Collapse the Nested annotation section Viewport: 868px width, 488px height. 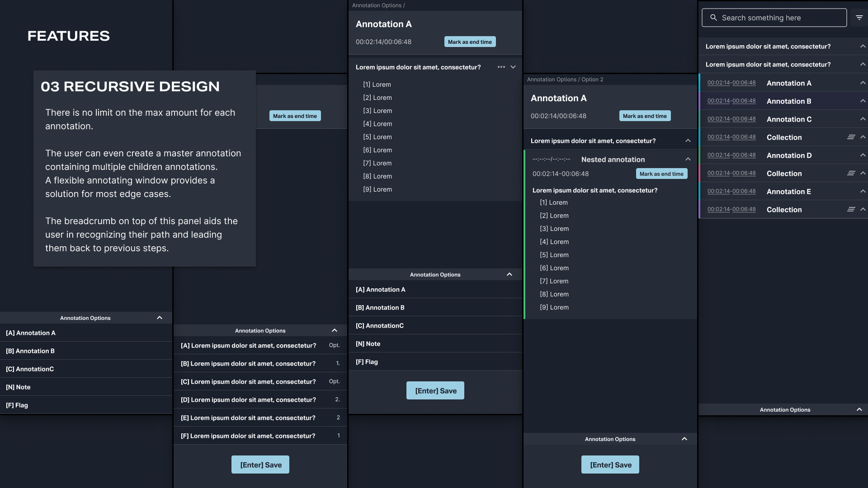688,159
